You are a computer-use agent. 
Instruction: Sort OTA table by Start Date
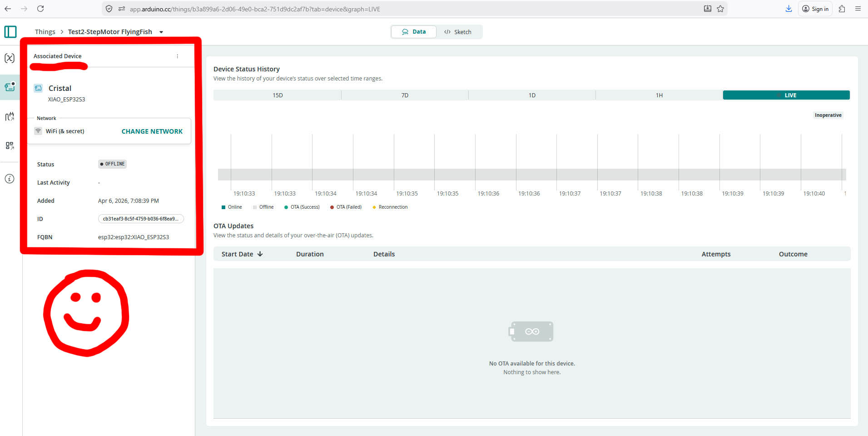[x=242, y=254]
